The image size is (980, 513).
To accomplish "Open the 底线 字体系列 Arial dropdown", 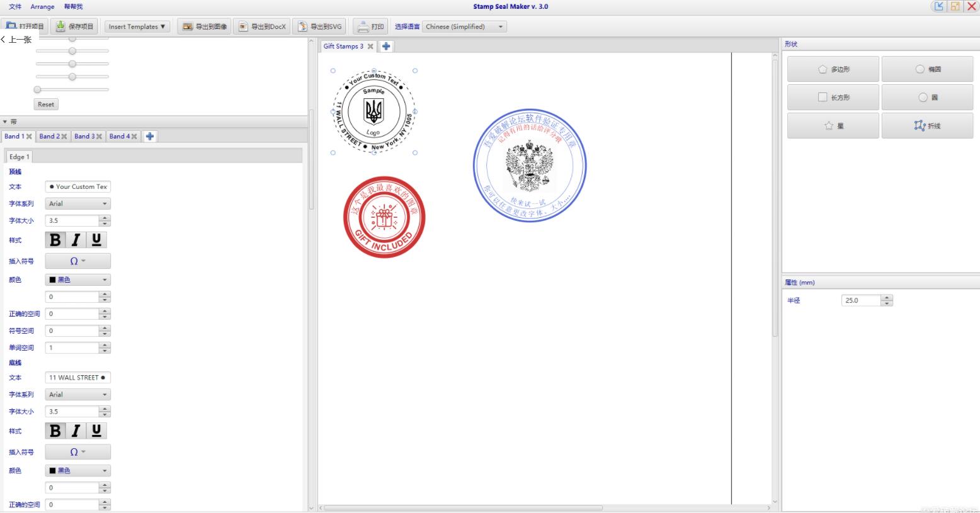I will [x=78, y=395].
